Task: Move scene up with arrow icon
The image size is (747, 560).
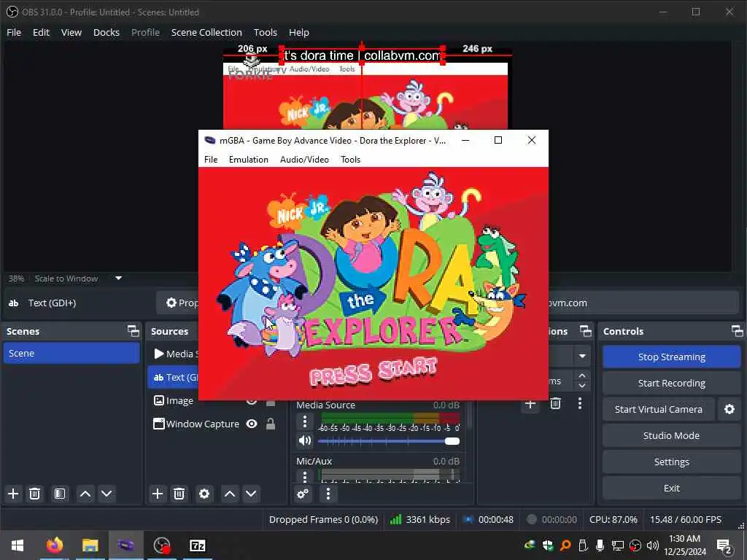Action: click(x=85, y=494)
